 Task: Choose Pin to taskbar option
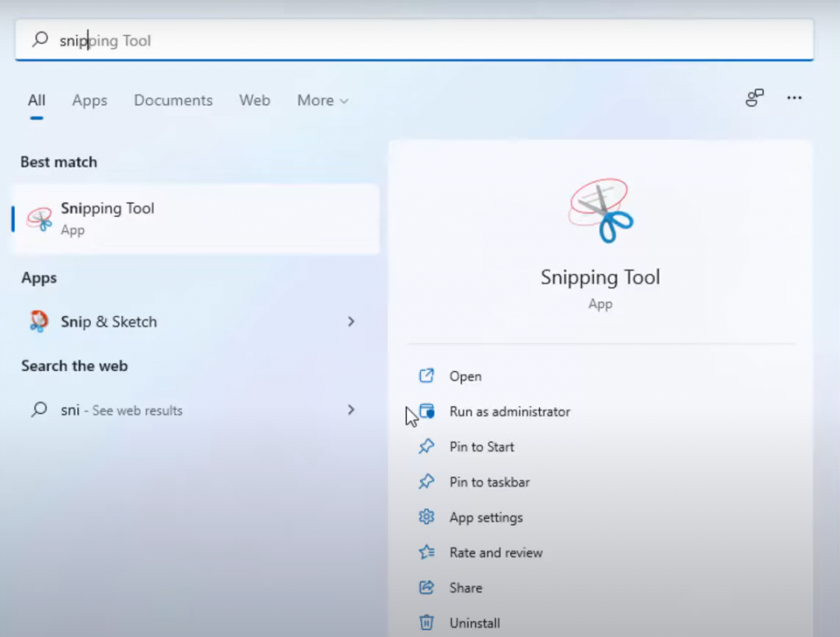pyautogui.click(x=489, y=482)
